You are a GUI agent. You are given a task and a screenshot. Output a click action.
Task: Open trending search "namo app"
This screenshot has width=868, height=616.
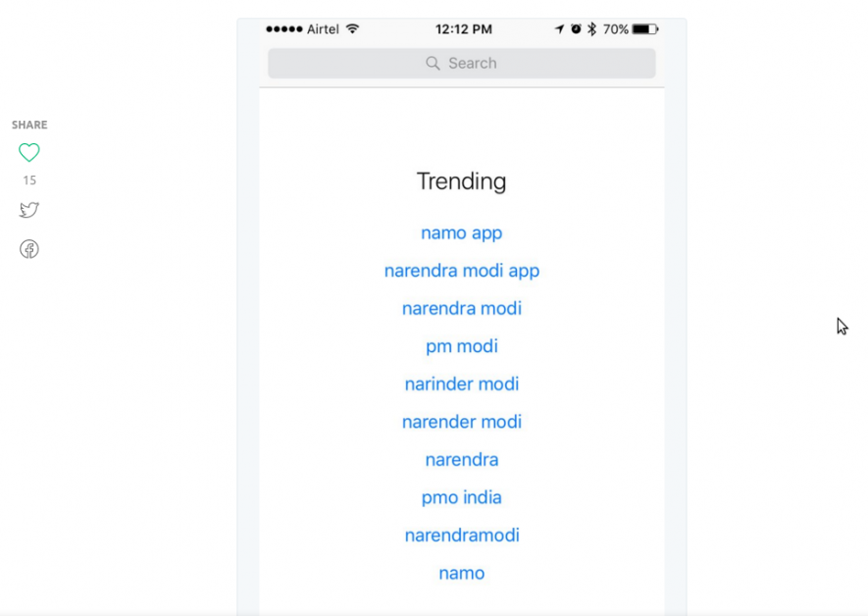(x=461, y=233)
